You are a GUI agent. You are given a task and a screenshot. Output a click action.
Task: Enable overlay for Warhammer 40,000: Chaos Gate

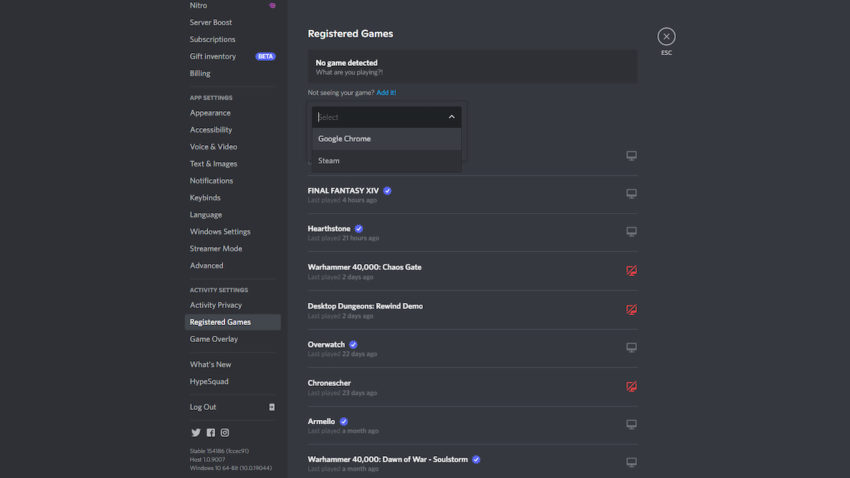[631, 270]
